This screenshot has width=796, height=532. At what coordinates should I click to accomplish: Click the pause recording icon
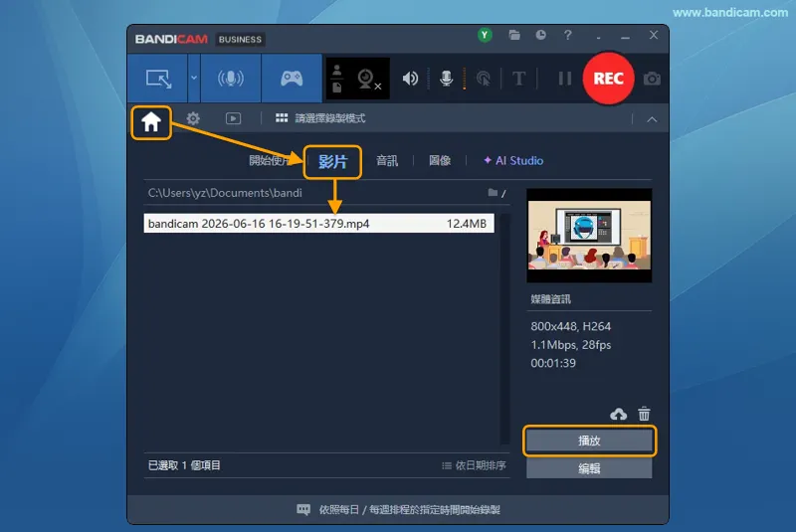point(564,79)
